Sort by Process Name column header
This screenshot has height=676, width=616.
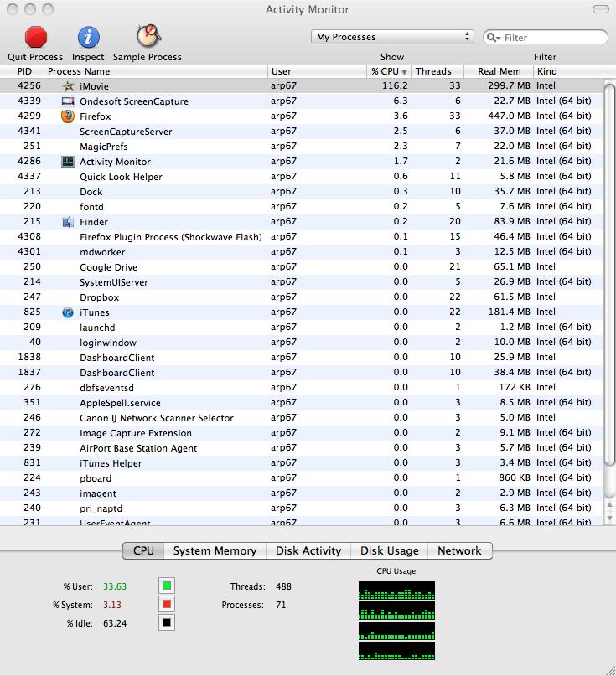pos(156,71)
